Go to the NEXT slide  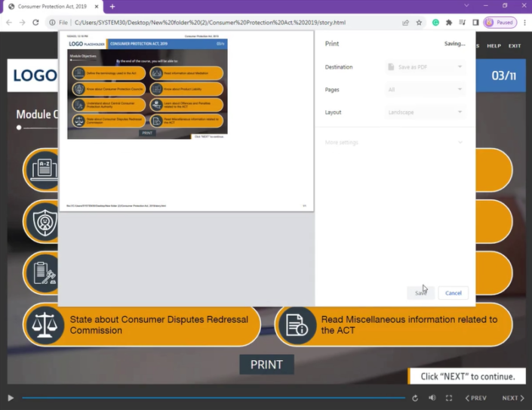tap(512, 398)
